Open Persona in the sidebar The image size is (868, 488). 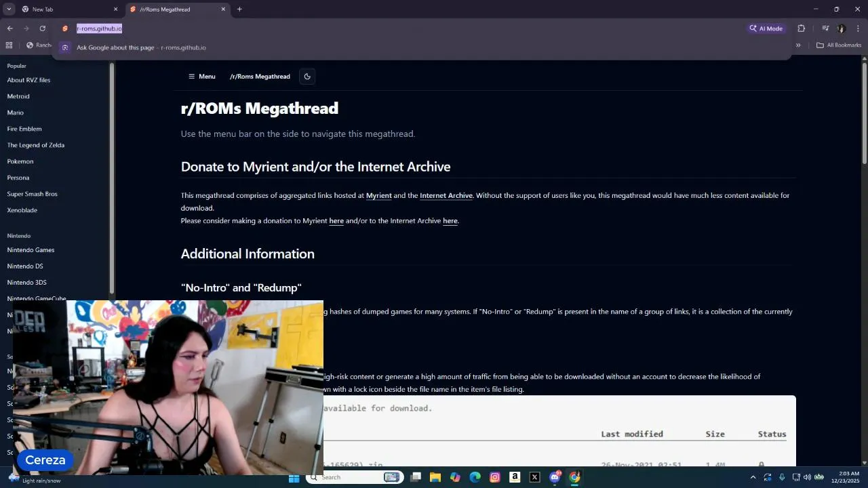pos(18,178)
